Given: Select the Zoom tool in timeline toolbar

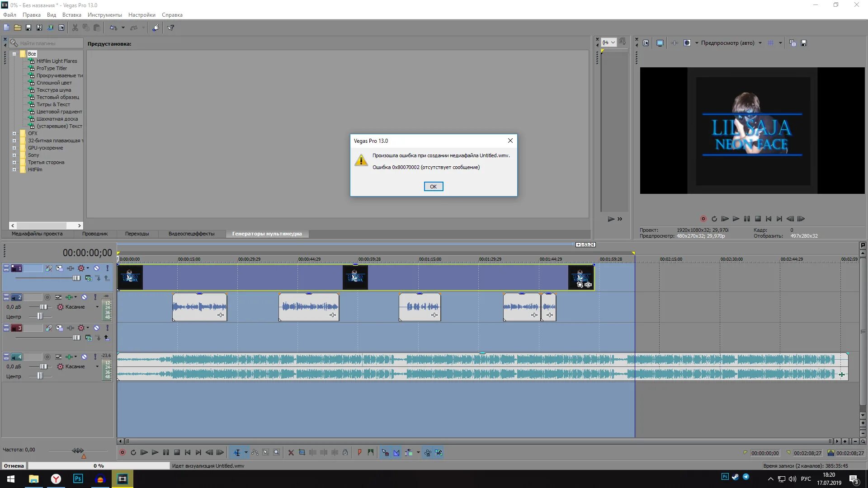Looking at the screenshot, I should coord(277,453).
